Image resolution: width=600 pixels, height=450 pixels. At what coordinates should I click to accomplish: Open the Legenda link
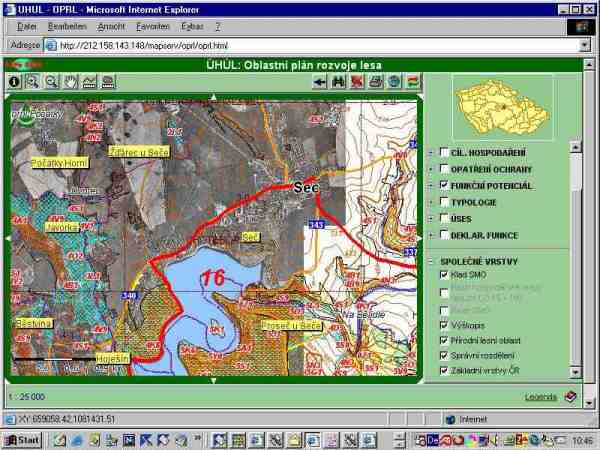(x=540, y=397)
